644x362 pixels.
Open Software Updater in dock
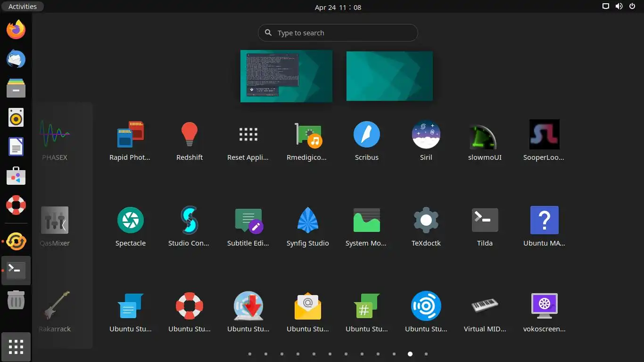16,241
